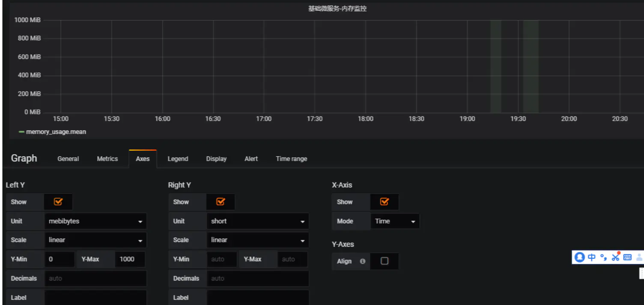Click the 1000 MiB y-axis label

coord(27,20)
